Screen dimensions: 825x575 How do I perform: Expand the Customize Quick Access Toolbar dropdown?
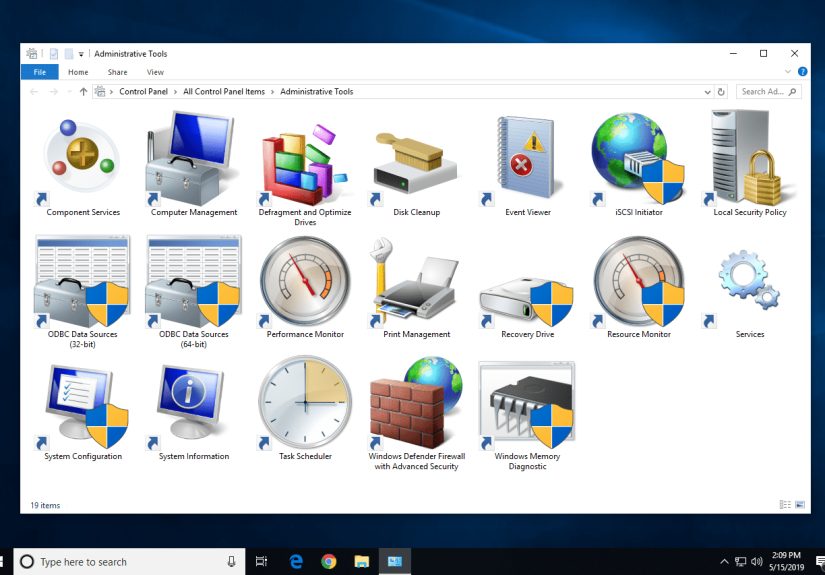coord(81,54)
